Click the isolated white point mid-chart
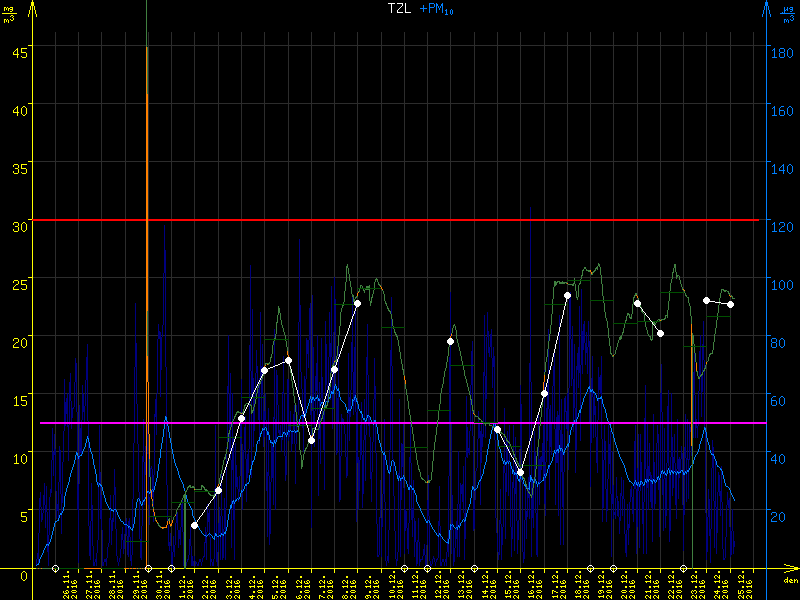The image size is (800, 600). tap(450, 341)
